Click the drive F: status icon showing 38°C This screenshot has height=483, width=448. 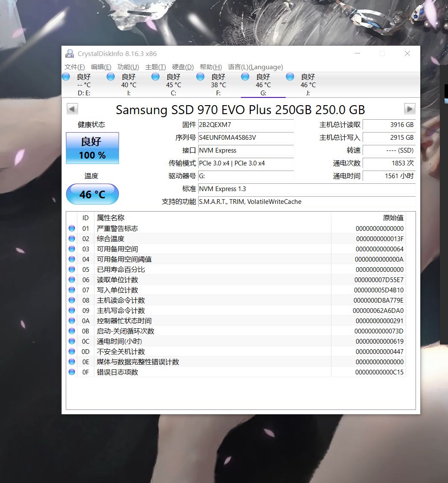click(200, 77)
